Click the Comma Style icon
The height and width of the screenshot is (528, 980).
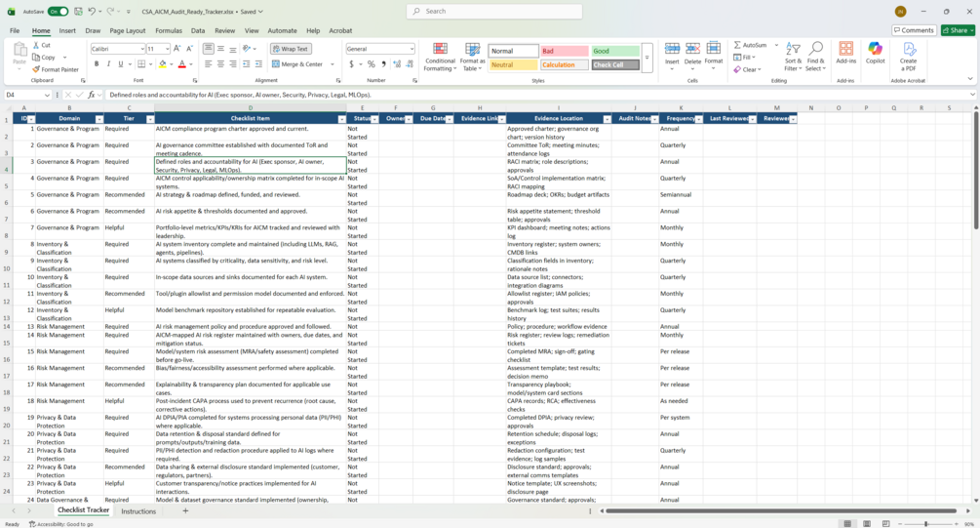[x=383, y=63]
